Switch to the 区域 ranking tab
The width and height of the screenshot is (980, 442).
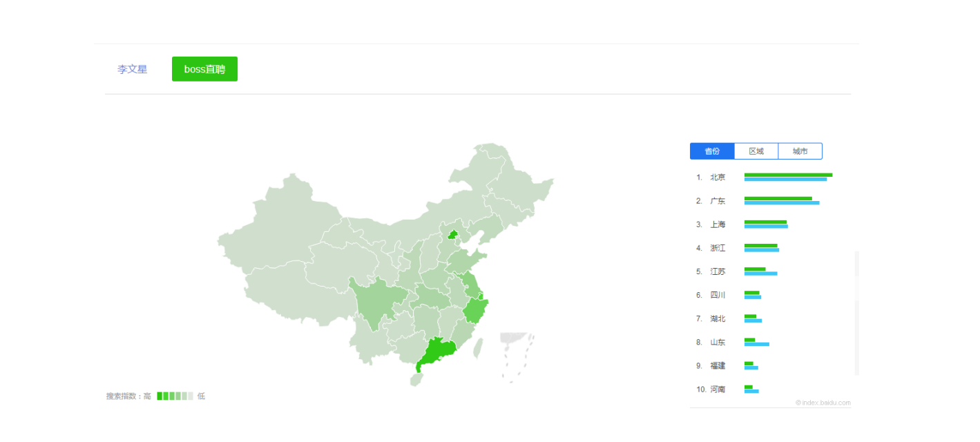pos(756,151)
